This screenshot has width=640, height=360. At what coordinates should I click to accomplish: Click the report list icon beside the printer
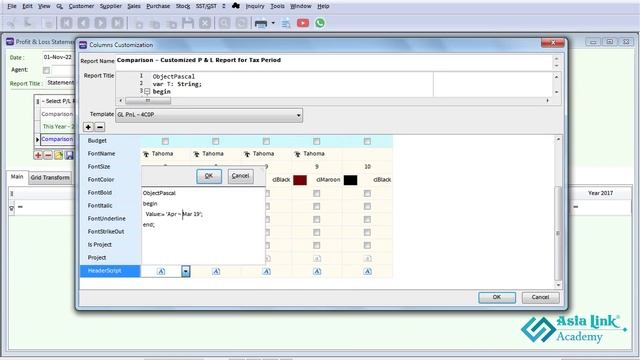[x=286, y=23]
